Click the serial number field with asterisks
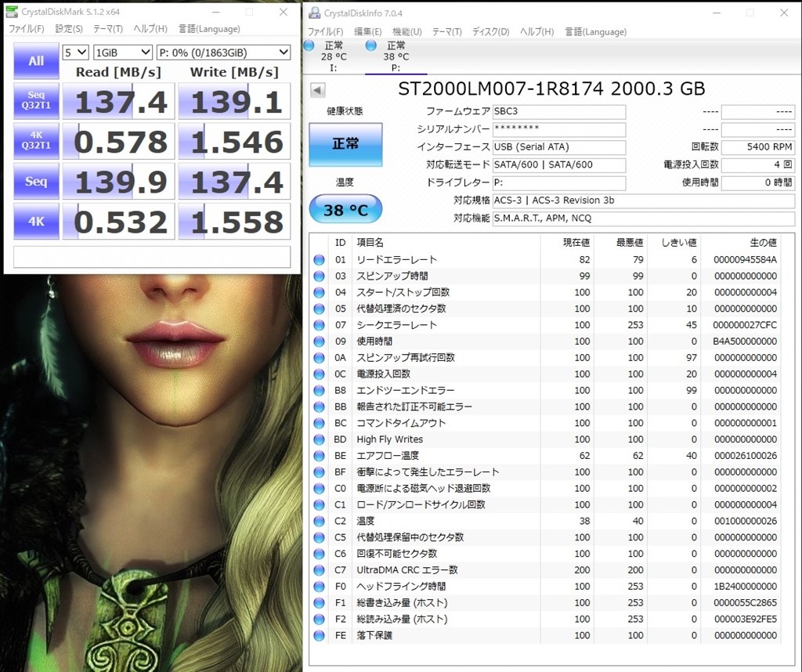 pyautogui.click(x=559, y=129)
